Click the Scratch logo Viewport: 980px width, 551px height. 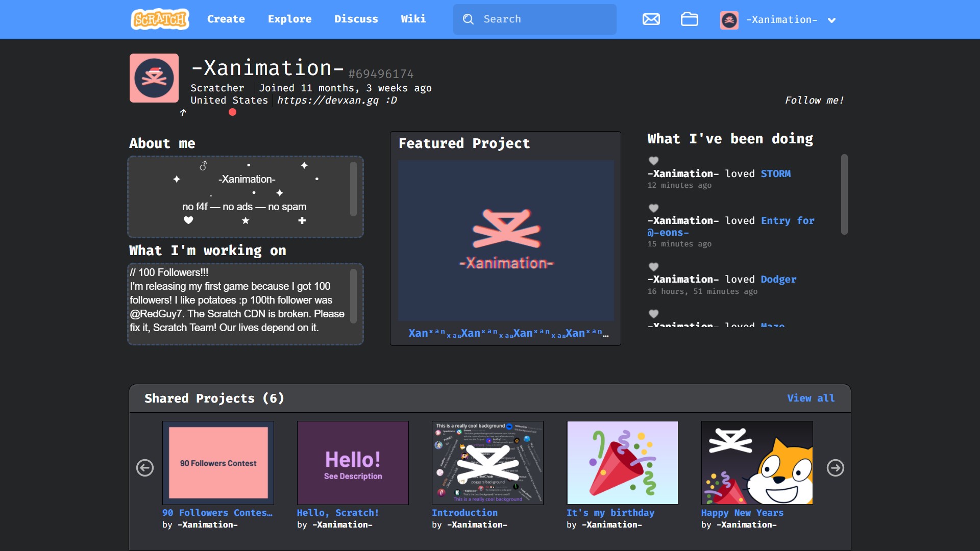pos(160,19)
